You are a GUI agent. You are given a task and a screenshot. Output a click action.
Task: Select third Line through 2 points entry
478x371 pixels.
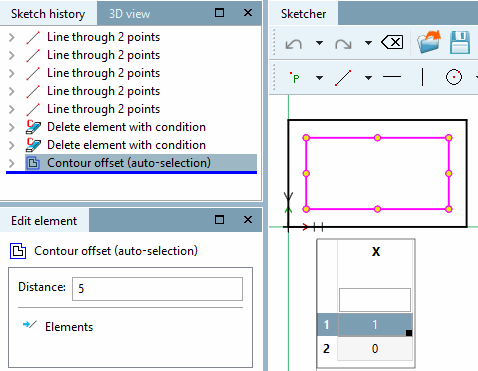click(x=103, y=73)
